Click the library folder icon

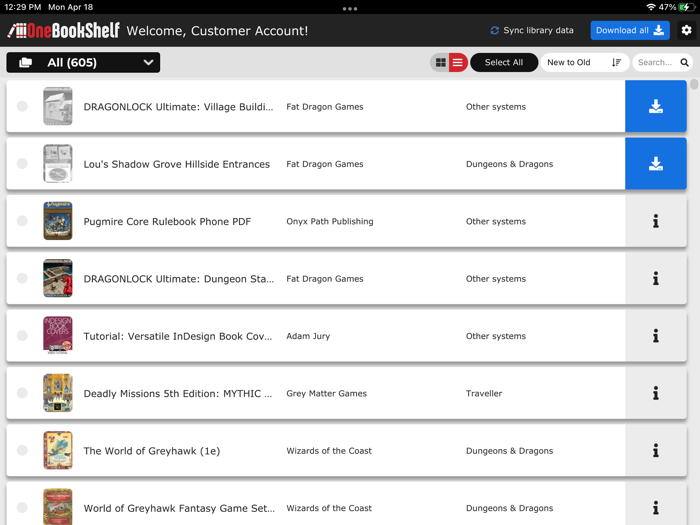[x=25, y=62]
